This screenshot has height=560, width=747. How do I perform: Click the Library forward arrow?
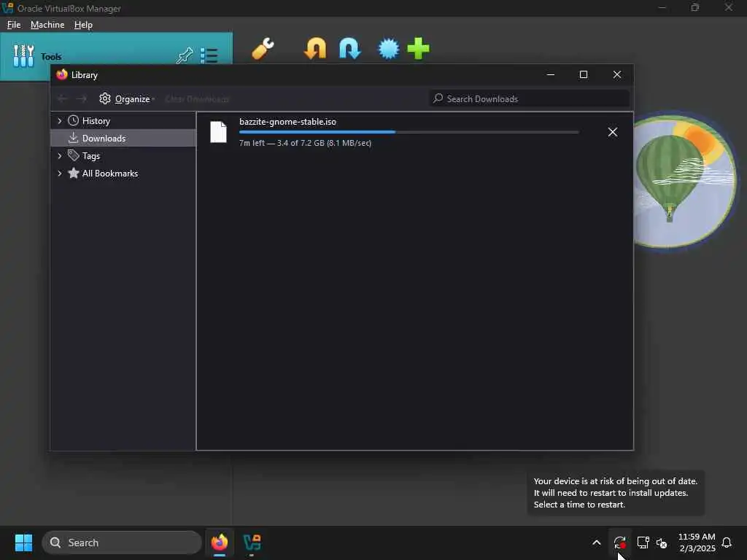click(x=82, y=98)
